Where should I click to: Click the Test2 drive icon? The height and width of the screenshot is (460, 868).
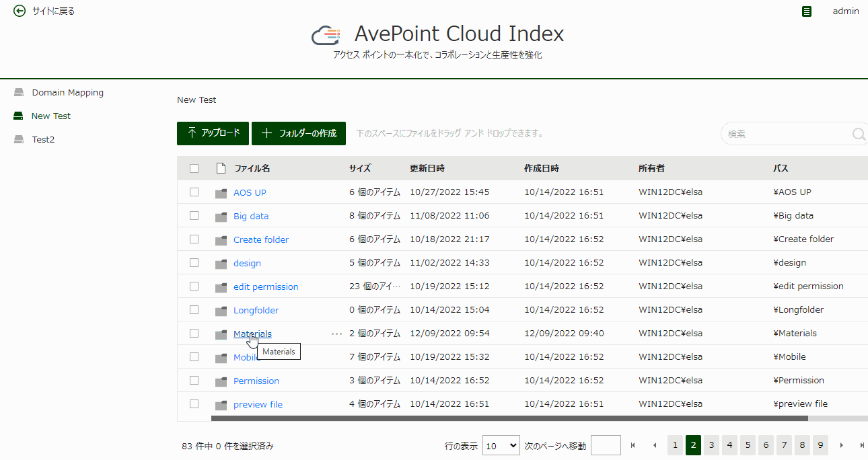coord(19,140)
